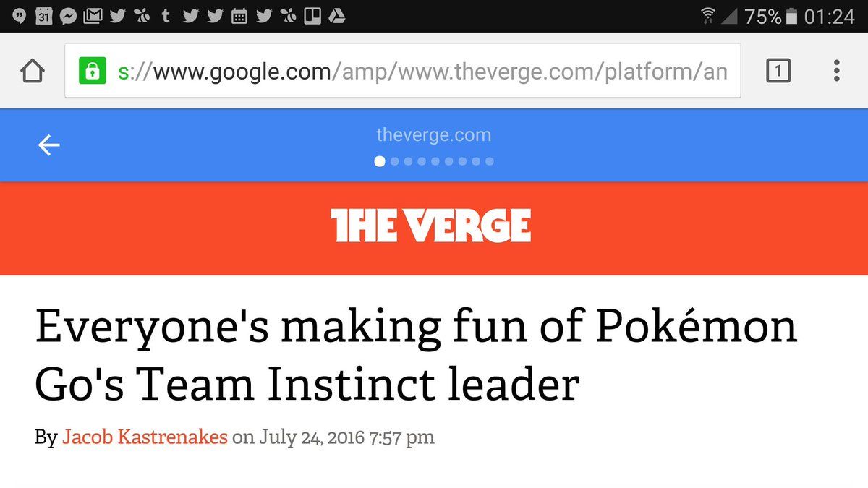The height and width of the screenshot is (488, 868).
Task: Go back using the white arrow
Action: pos(49,145)
